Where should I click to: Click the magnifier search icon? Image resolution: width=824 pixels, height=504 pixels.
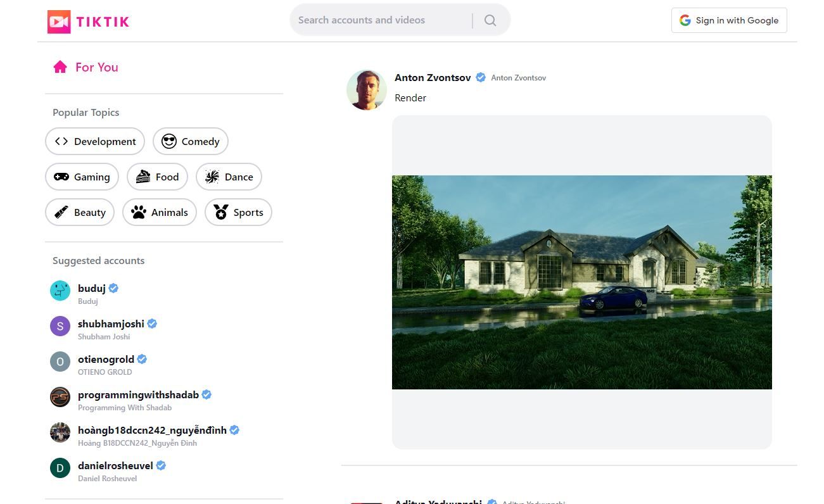click(x=490, y=20)
